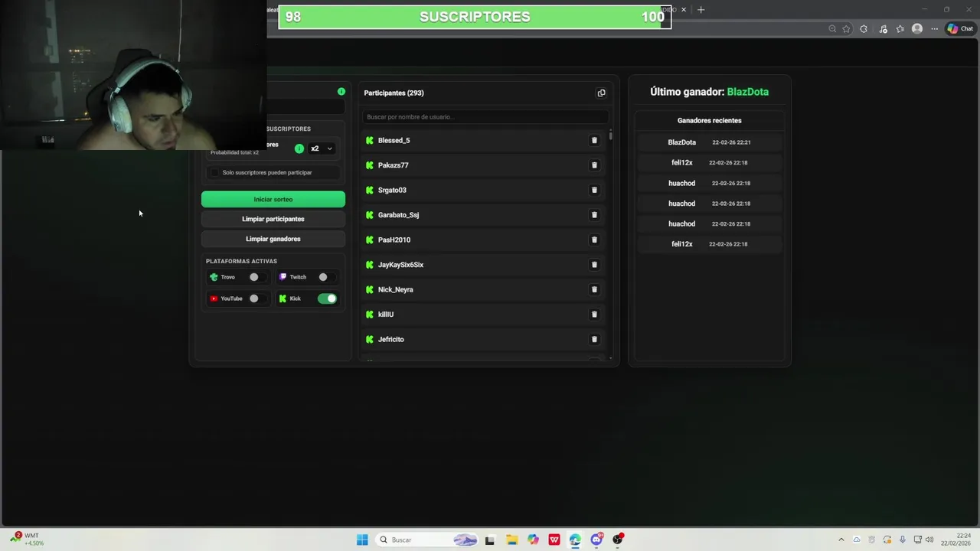Open the browser zoom magnifier icon
The image size is (980, 551).
pyautogui.click(x=832, y=29)
